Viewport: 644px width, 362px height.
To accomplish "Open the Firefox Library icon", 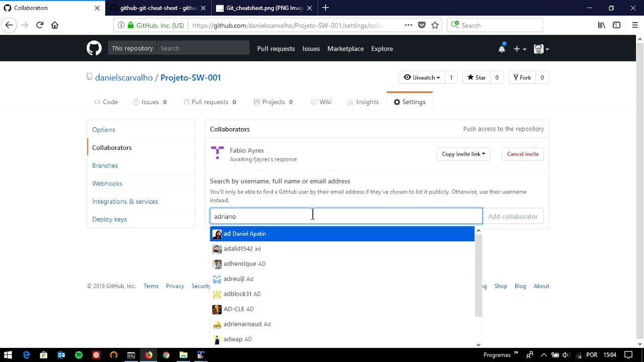I will pyautogui.click(x=601, y=25).
